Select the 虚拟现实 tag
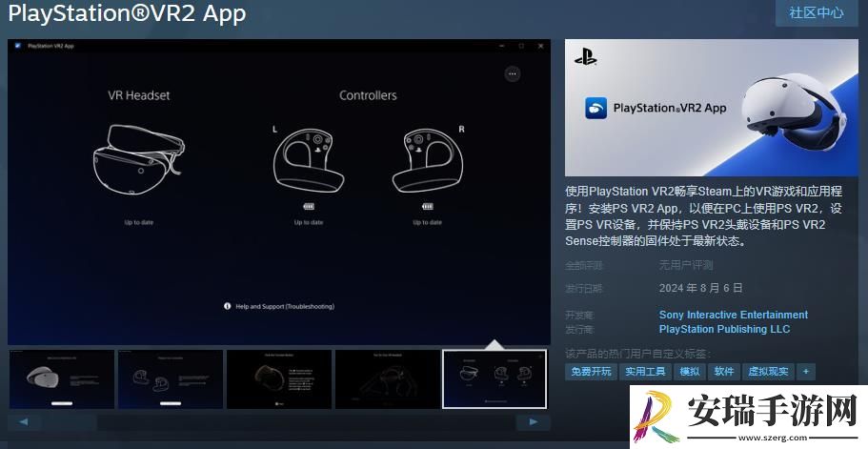 point(768,372)
